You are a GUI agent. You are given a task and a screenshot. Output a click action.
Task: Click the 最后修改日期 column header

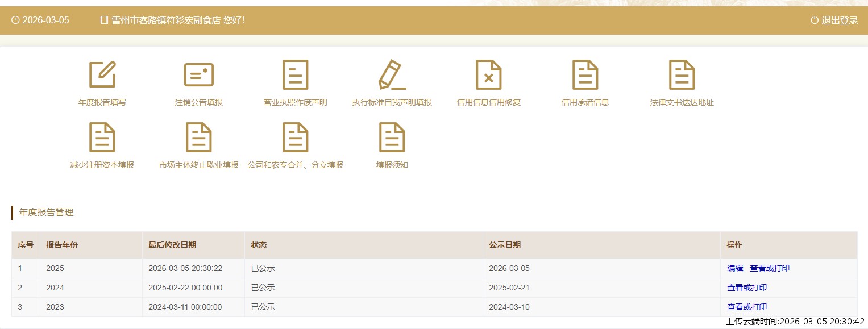[172, 245]
